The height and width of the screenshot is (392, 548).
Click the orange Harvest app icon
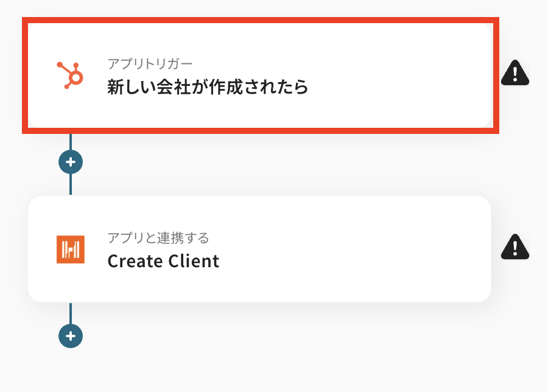[71, 249]
